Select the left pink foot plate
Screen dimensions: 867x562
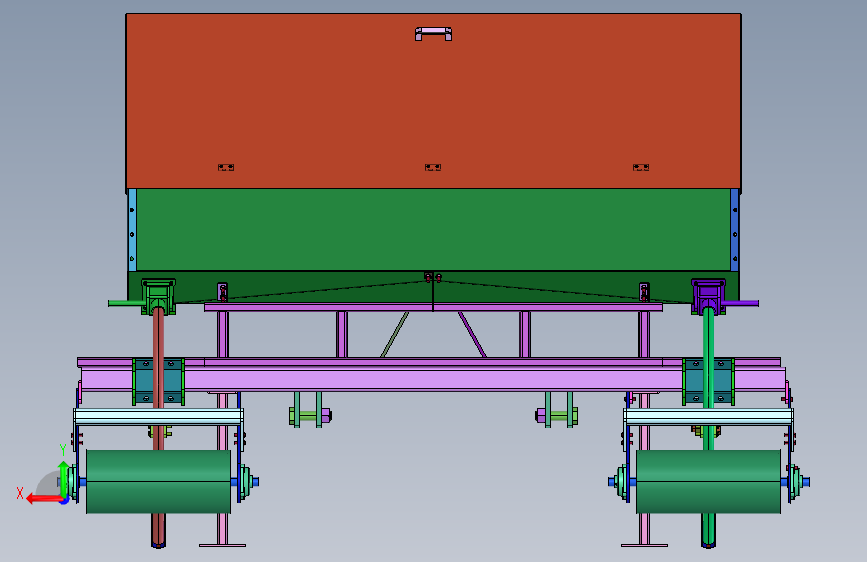coord(222,545)
